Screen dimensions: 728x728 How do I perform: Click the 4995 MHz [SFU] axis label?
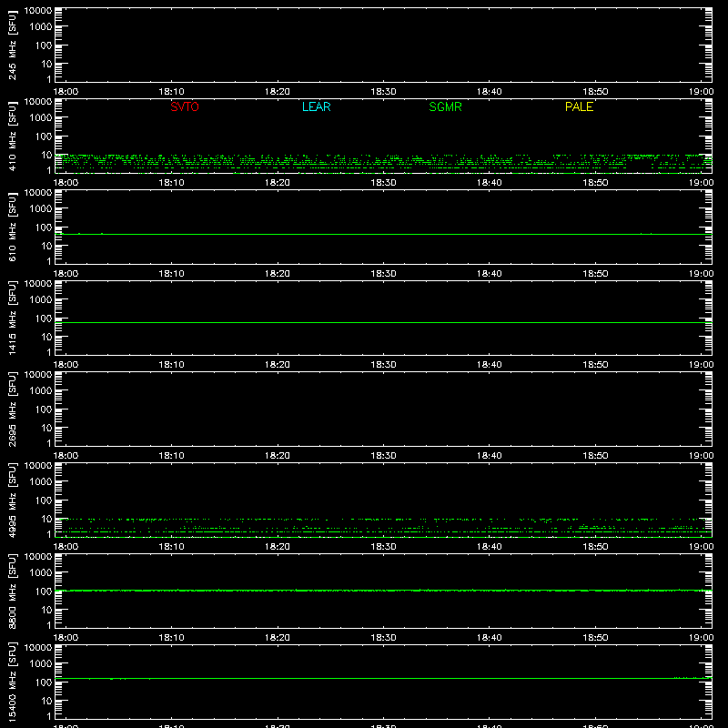(x=12, y=500)
